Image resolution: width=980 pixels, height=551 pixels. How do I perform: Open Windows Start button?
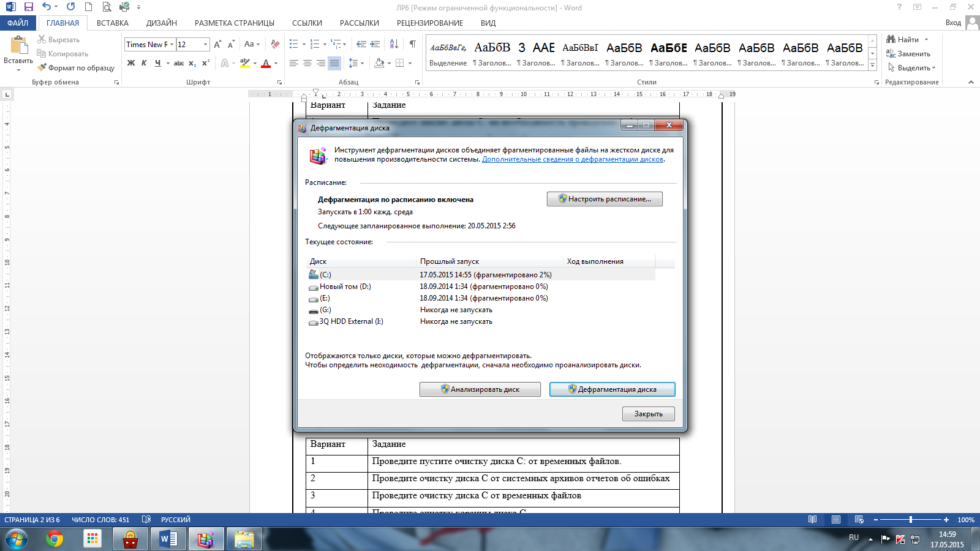click(17, 539)
